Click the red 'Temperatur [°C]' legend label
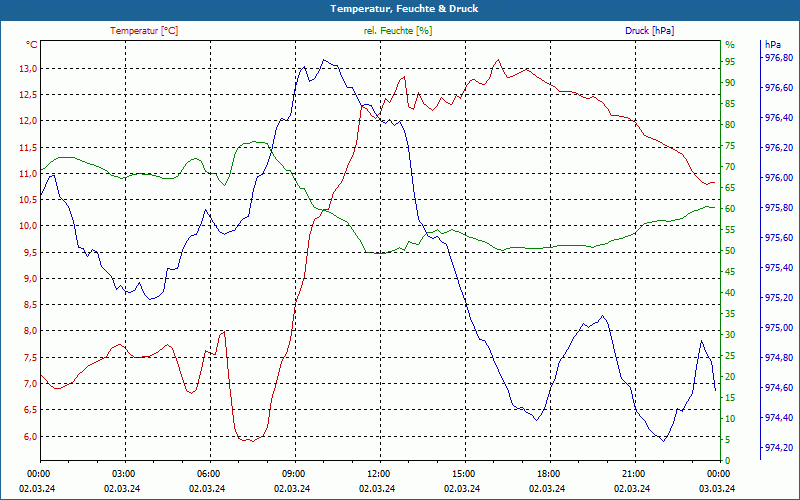 coord(144,31)
